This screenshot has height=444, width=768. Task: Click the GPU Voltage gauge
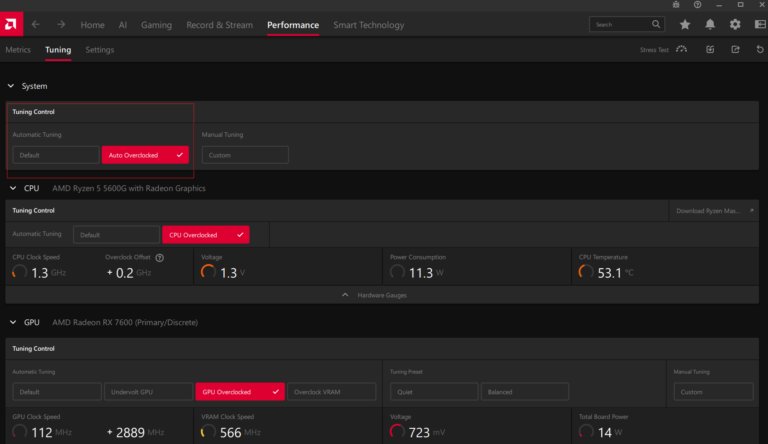point(397,432)
